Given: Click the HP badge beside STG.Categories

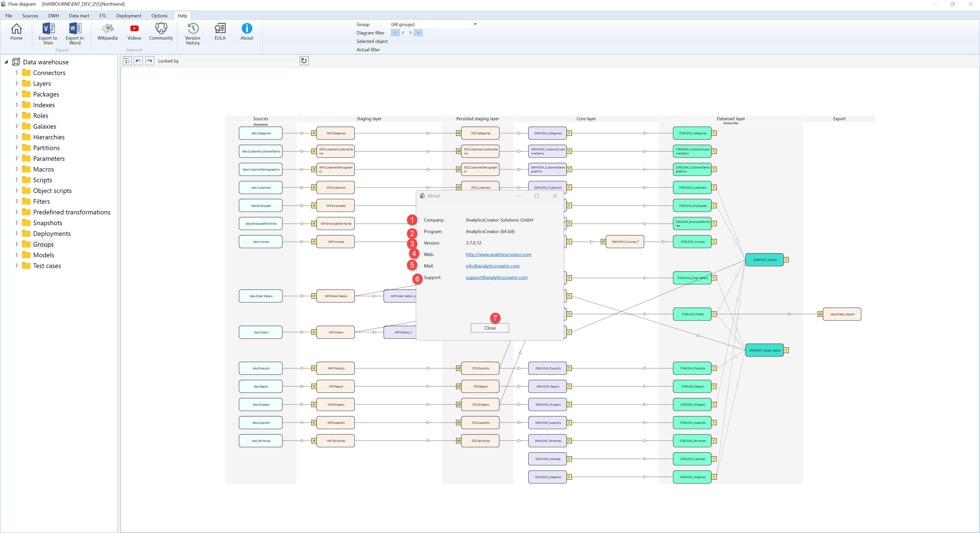Looking at the screenshot, I should click(458, 133).
